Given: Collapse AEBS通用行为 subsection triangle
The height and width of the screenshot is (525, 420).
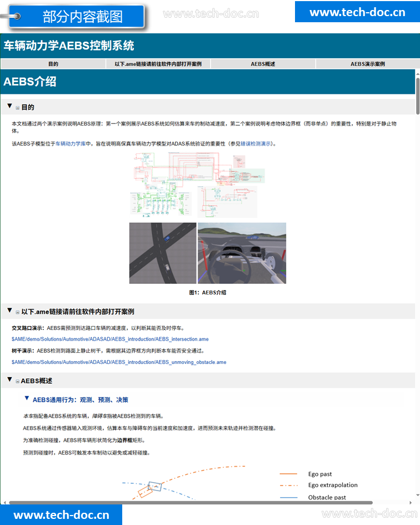Looking at the screenshot, I should point(27,398).
